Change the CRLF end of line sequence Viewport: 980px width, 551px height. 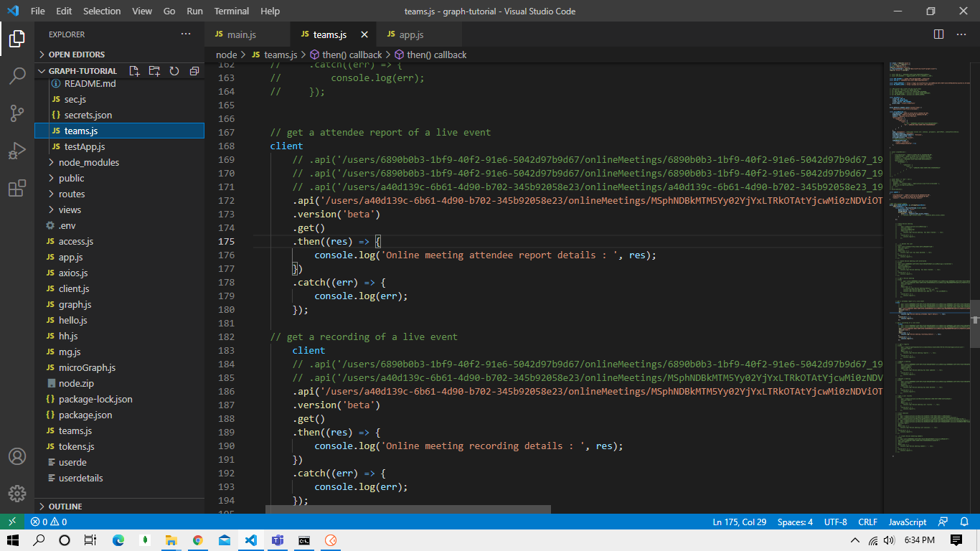click(x=867, y=522)
